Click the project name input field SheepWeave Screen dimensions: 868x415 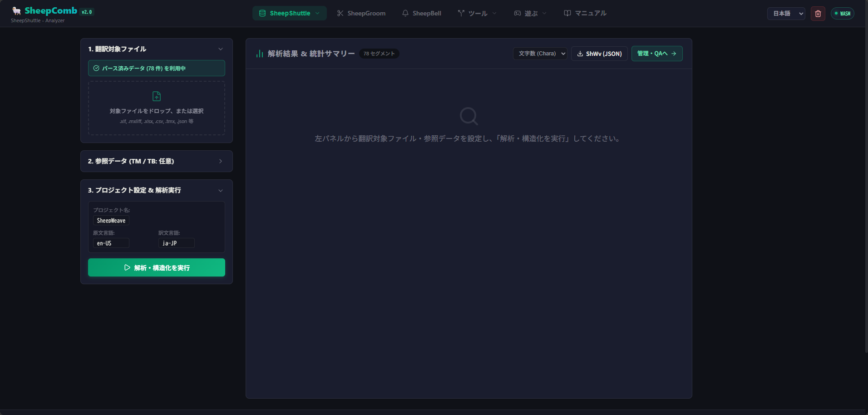click(111, 220)
